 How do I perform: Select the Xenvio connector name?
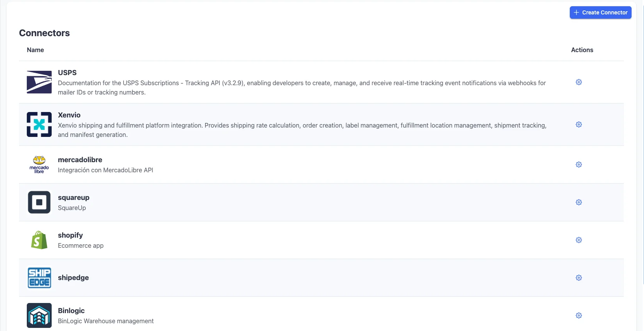(69, 115)
